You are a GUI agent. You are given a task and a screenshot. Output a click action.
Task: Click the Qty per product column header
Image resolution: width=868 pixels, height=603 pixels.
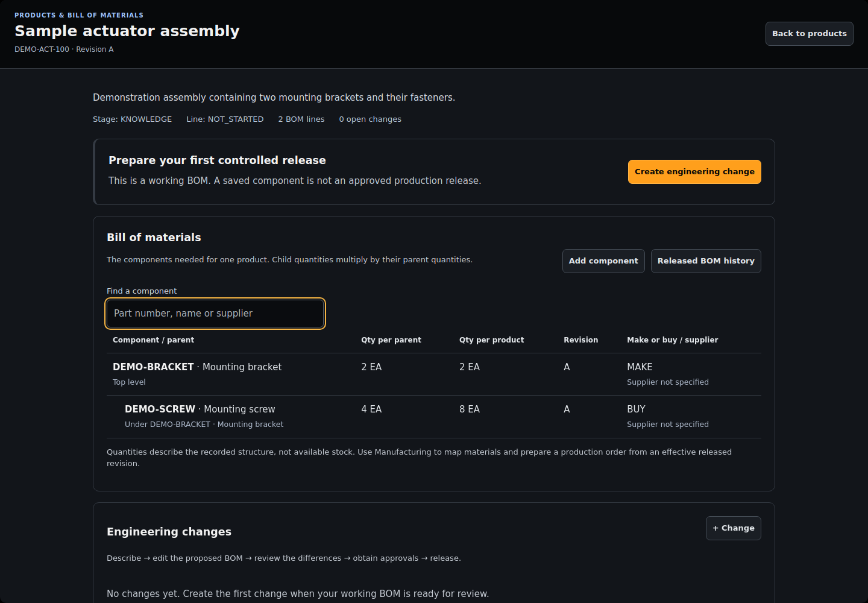point(491,340)
